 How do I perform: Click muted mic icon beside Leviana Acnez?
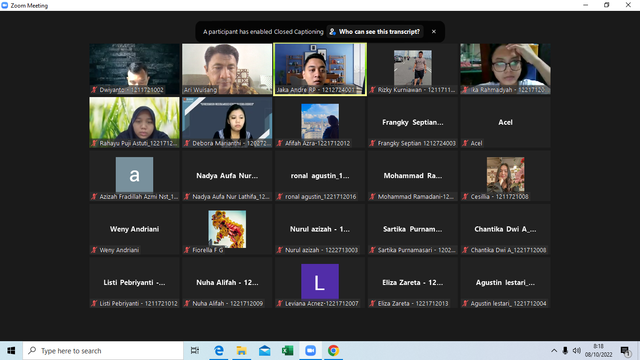[280, 304]
